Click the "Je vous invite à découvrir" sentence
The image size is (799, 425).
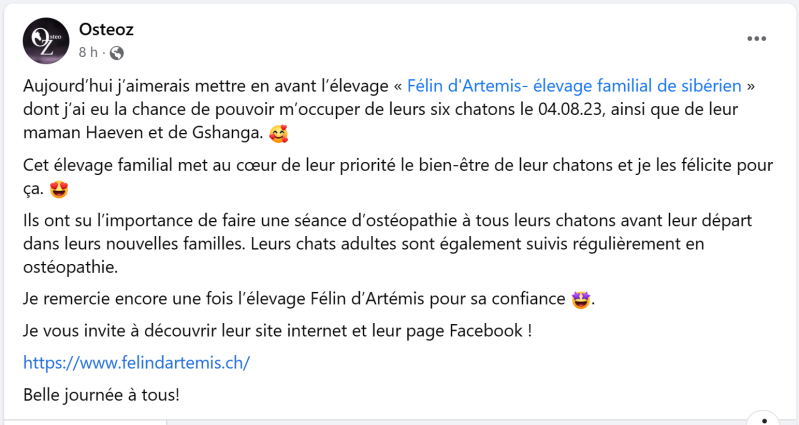[x=276, y=330]
